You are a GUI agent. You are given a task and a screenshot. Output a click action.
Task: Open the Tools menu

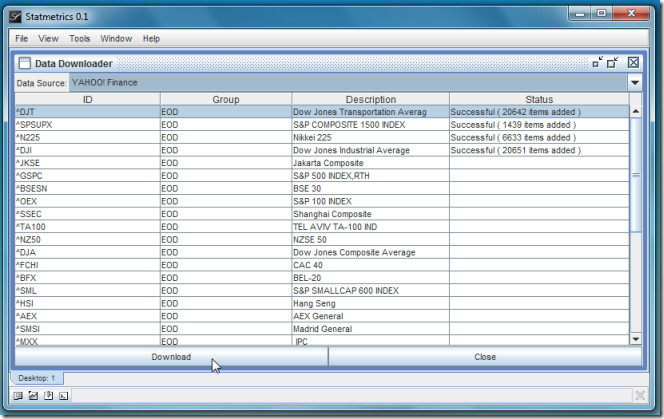[80, 39]
